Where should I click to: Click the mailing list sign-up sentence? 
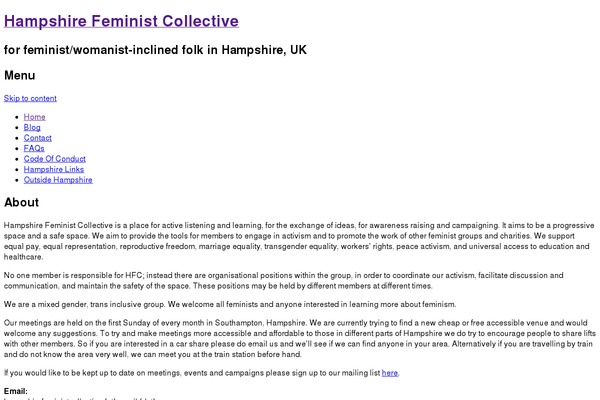pos(190,373)
